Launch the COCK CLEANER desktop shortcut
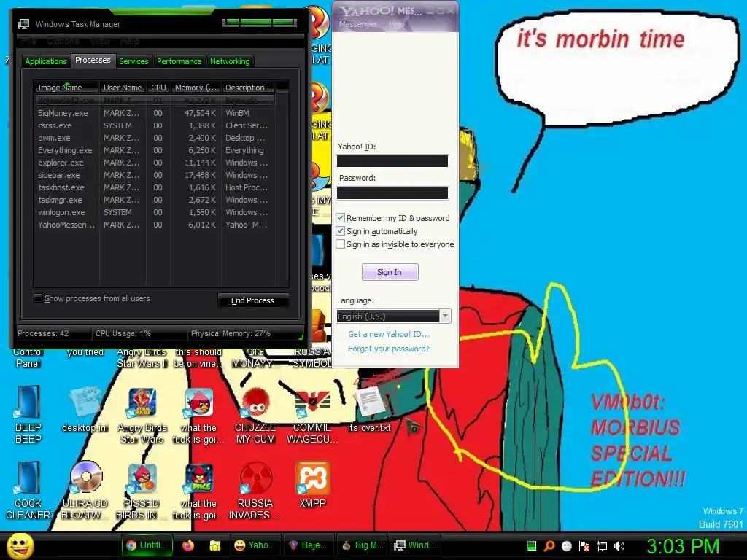Screen dimensions: 747x560 click(x=28, y=491)
